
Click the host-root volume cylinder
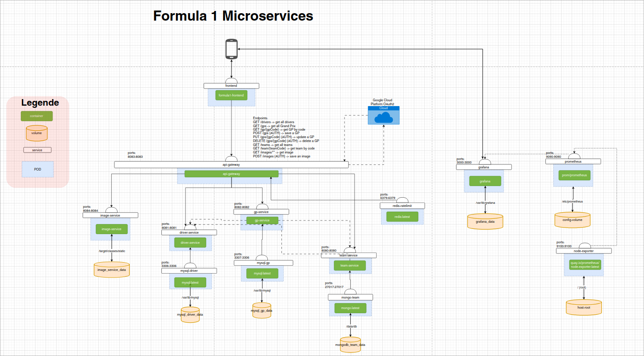pyautogui.click(x=584, y=307)
